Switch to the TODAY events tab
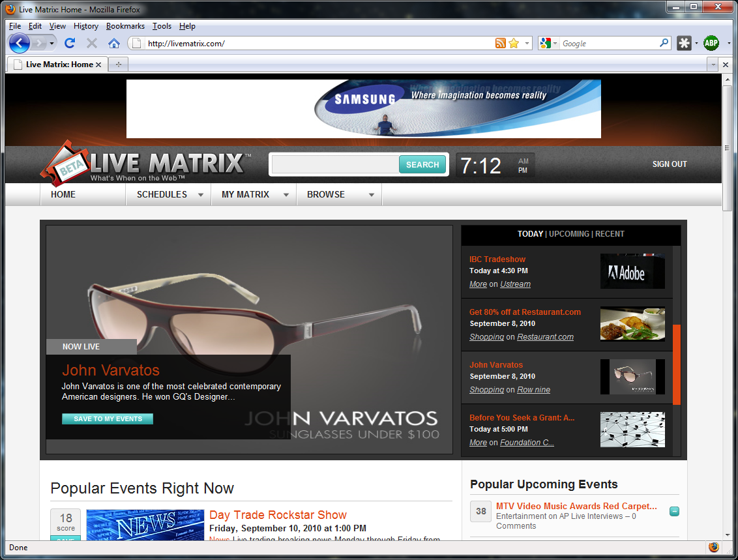The height and width of the screenshot is (560, 738). pos(530,234)
